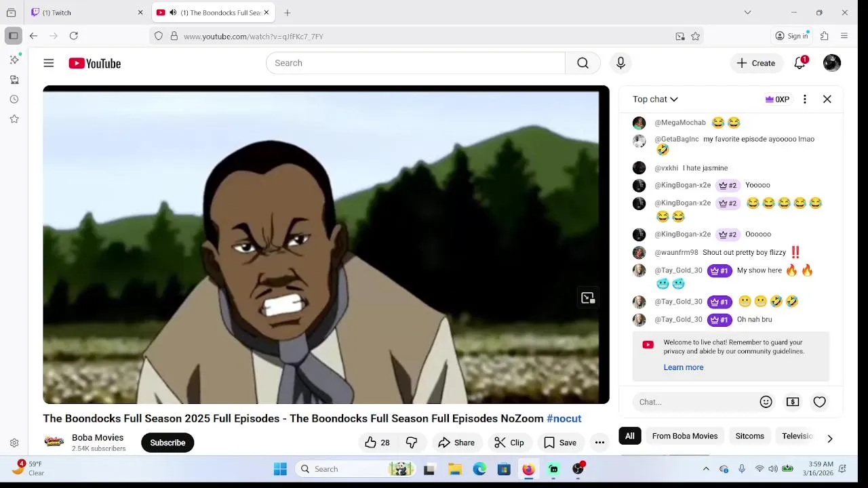Open the Create menu
Image resolution: width=868 pixels, height=488 pixels.
point(756,63)
